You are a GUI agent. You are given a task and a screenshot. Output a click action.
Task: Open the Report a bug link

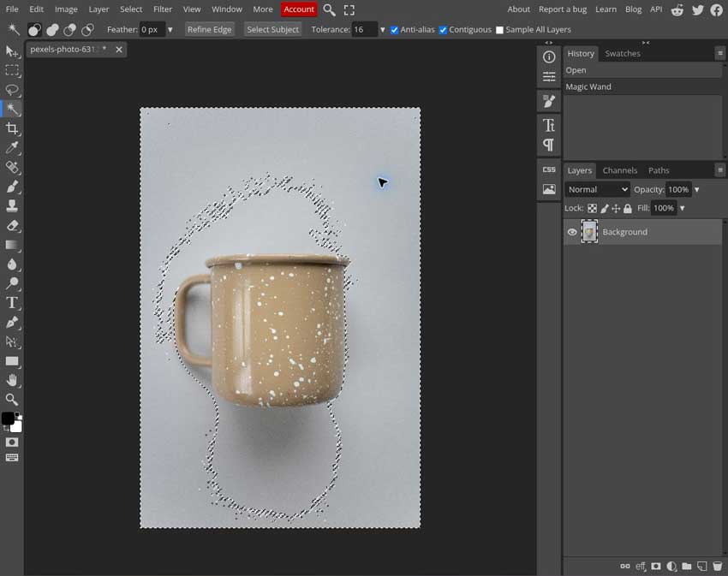[x=562, y=9]
